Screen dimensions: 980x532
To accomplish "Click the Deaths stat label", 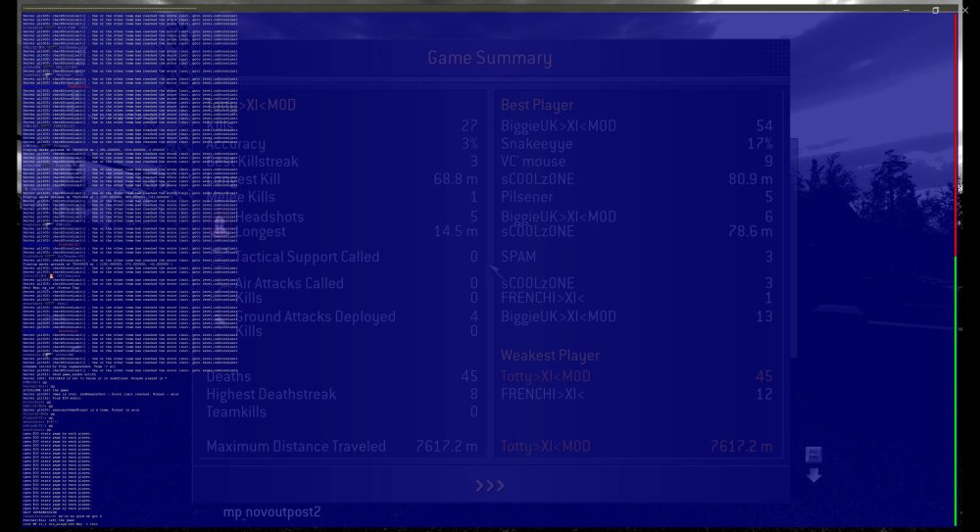I will point(228,376).
